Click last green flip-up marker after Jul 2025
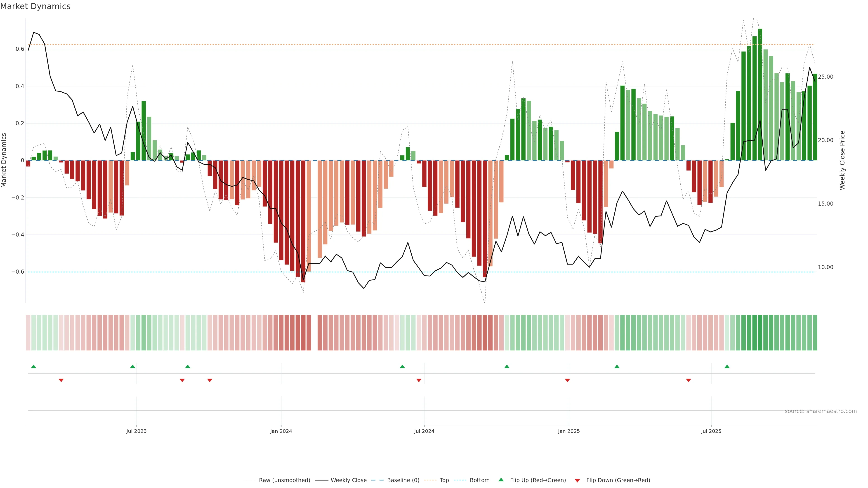This screenshot has height=488, width=868. point(727,366)
